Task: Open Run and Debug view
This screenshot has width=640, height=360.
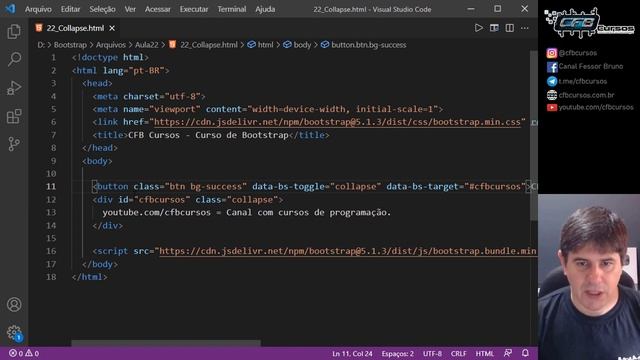Action: 14,88
